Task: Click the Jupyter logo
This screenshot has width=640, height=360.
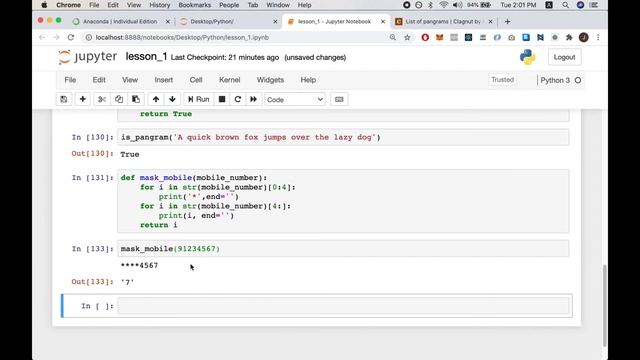Action: point(87,57)
